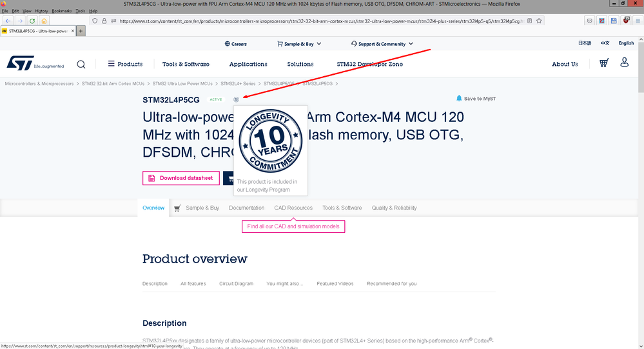Screen dimensions: 644x349
Task: Switch to the Quality & Reliability tab
Action: pos(395,208)
